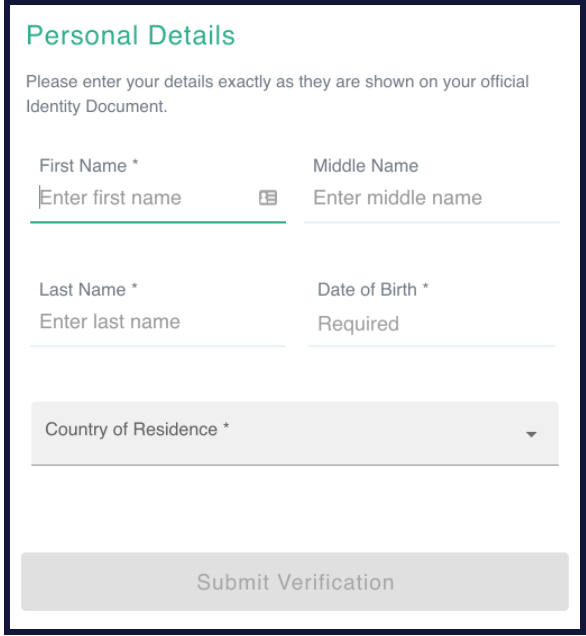Click the asterisk beside Last Name
Viewport: 586px width, 636px height.
point(134,286)
